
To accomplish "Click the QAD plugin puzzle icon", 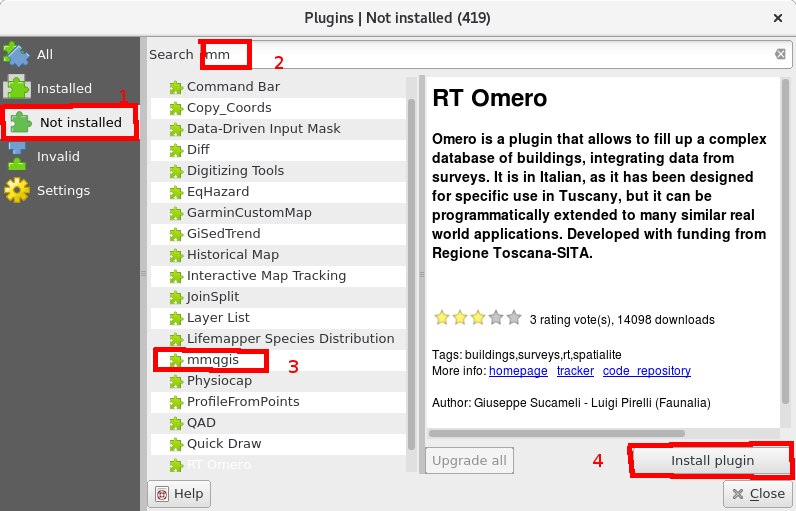I will tap(176, 424).
